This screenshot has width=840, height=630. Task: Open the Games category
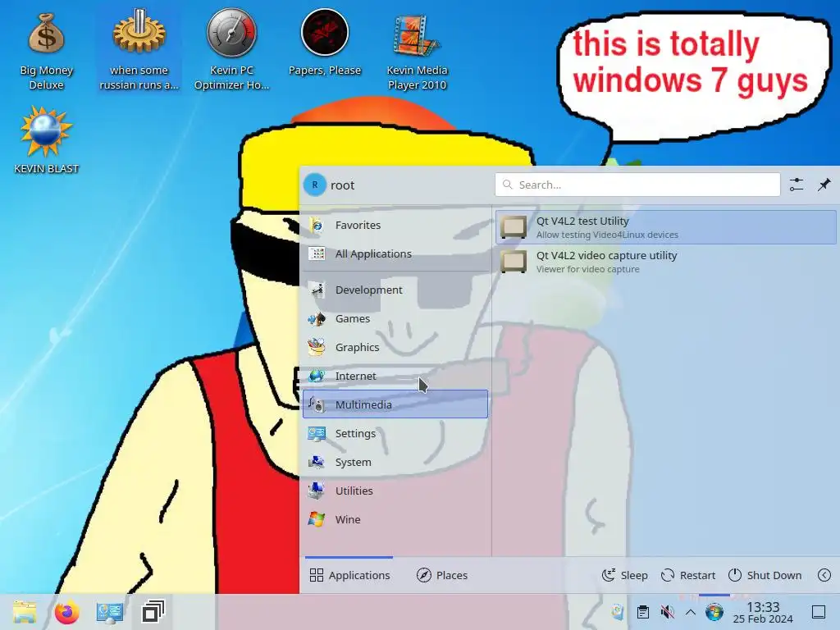click(395, 319)
